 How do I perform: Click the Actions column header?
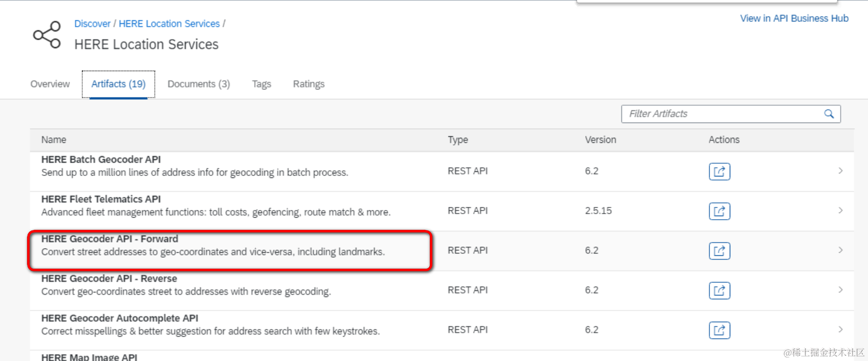(x=724, y=140)
